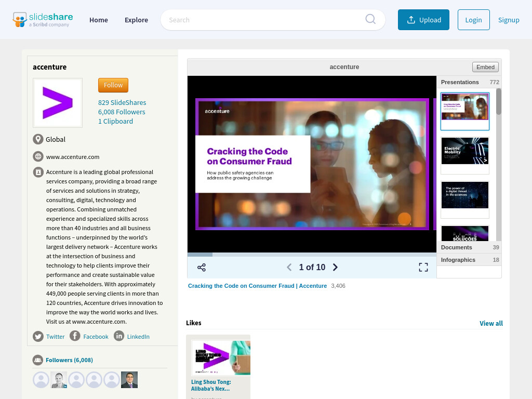This screenshot has height=399, width=532.
Task: Click the globe icon beside www.accenture.com
Action: tap(38, 156)
